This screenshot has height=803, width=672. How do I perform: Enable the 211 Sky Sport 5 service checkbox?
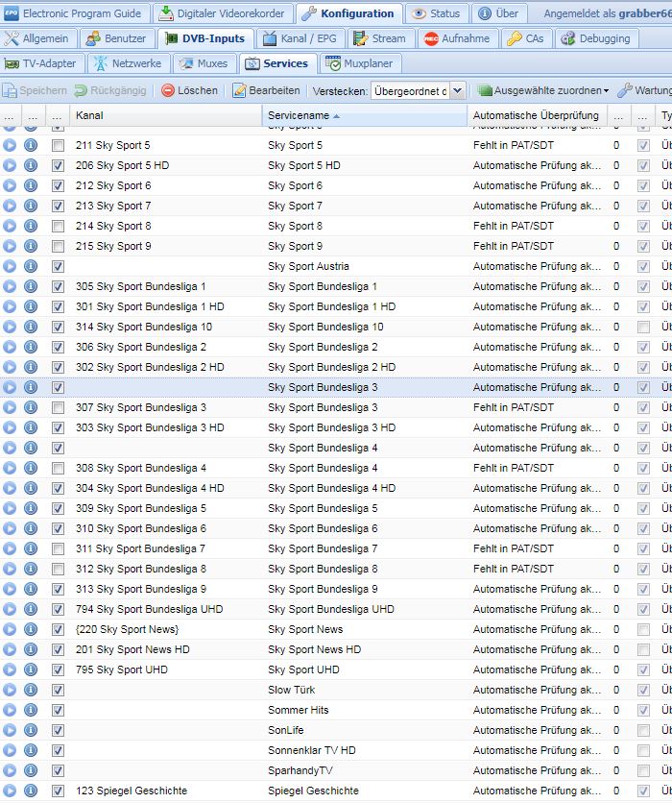coord(58,145)
